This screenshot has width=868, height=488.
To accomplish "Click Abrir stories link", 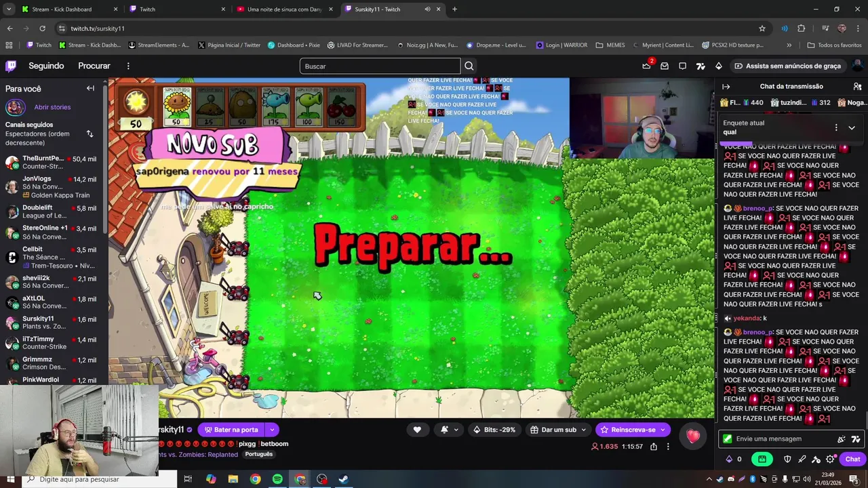I will coord(52,107).
